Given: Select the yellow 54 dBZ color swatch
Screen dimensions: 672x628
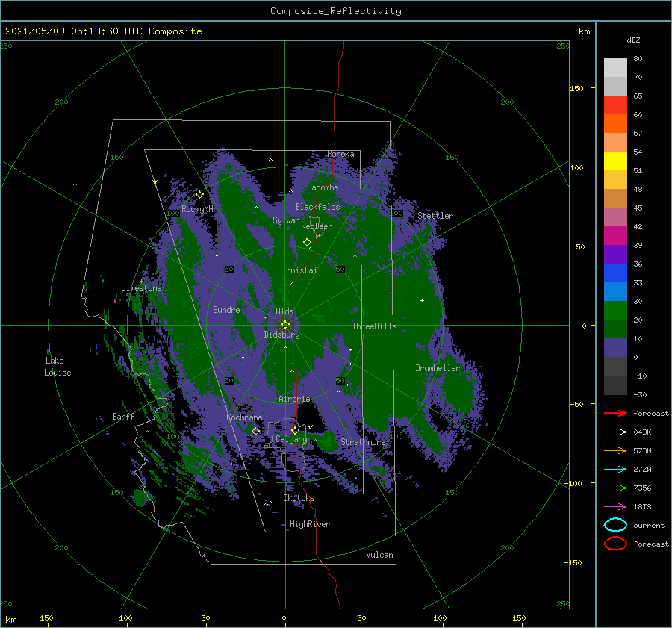Looking at the screenshot, I should [x=615, y=161].
